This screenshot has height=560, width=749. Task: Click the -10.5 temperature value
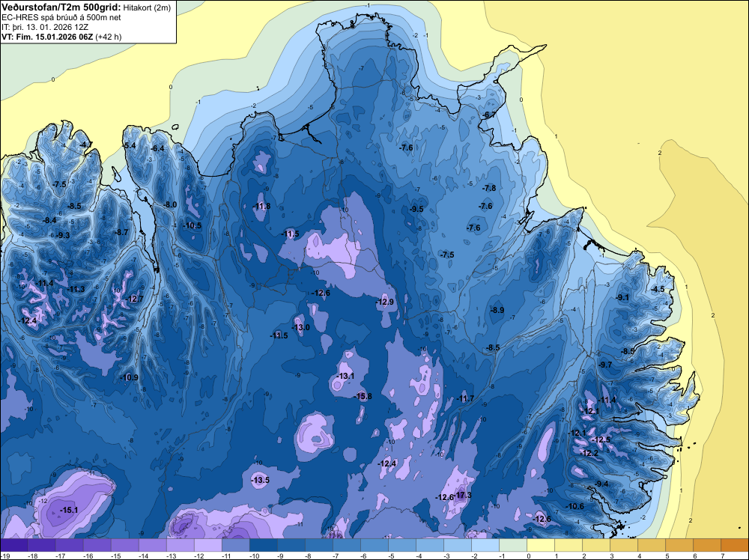point(192,225)
